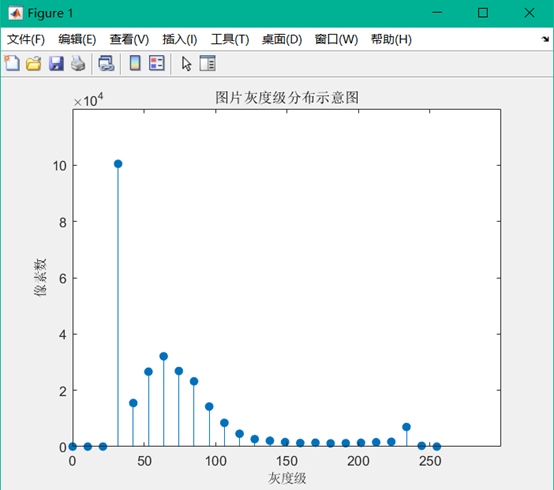Screen dimensions: 554x490
Task: Maximize the Figure 1 window
Action: pos(483,13)
